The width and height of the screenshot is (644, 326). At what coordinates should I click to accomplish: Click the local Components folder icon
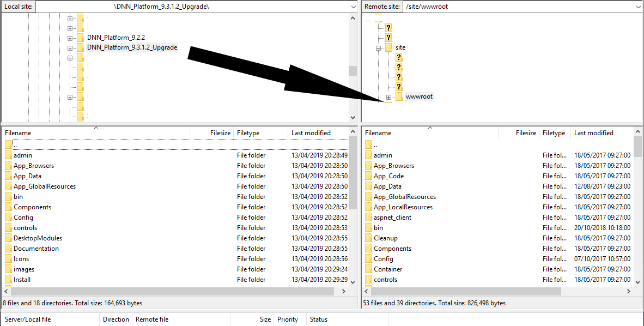[x=8, y=207]
